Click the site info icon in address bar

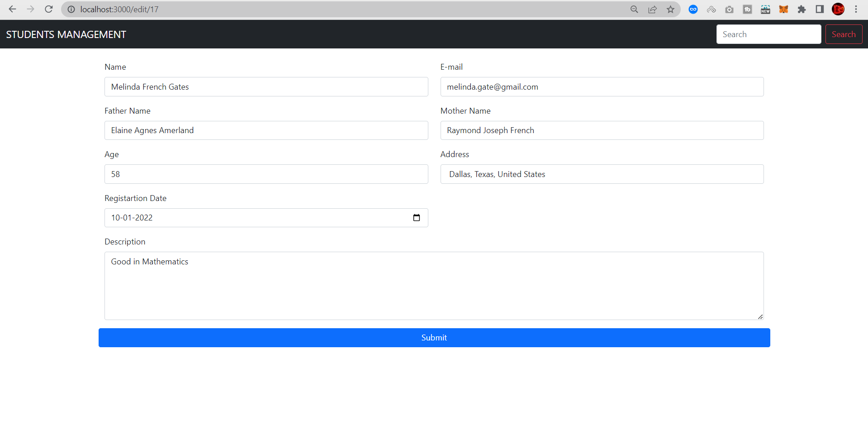tap(71, 9)
